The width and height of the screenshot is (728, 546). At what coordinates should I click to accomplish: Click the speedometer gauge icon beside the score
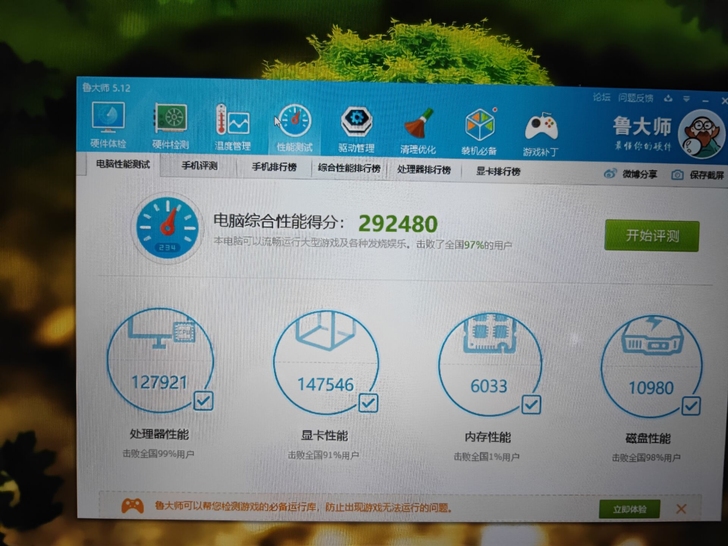[x=167, y=228]
